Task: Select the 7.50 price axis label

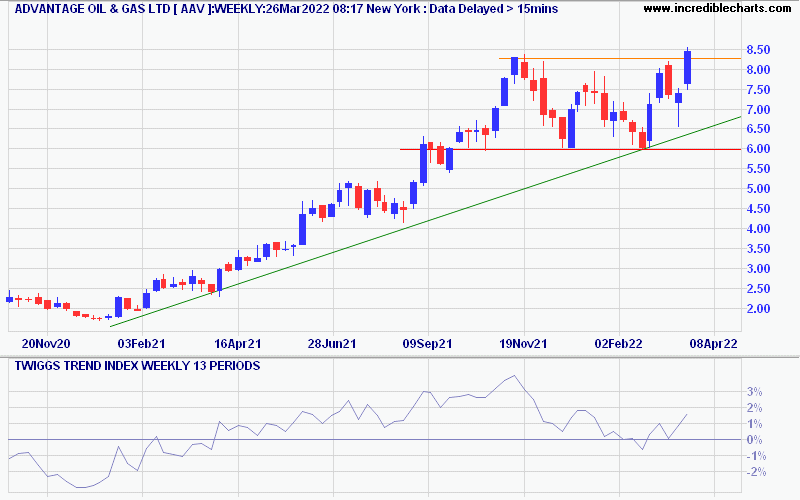Action: [x=758, y=90]
